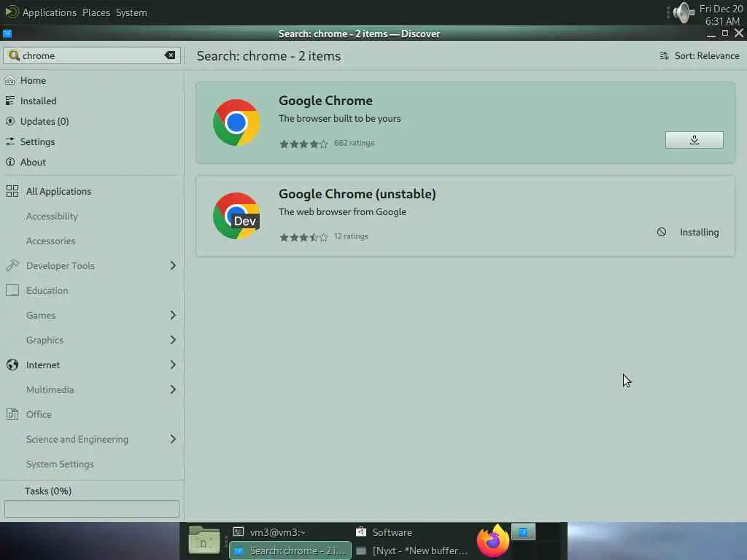Click the Google Chrome Dev app icon

236,216
